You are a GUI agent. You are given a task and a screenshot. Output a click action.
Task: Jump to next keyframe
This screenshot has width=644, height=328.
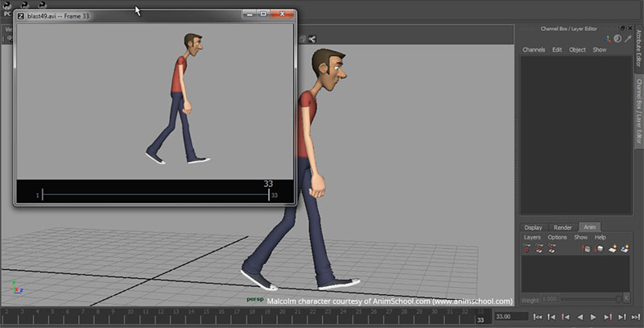click(608, 317)
